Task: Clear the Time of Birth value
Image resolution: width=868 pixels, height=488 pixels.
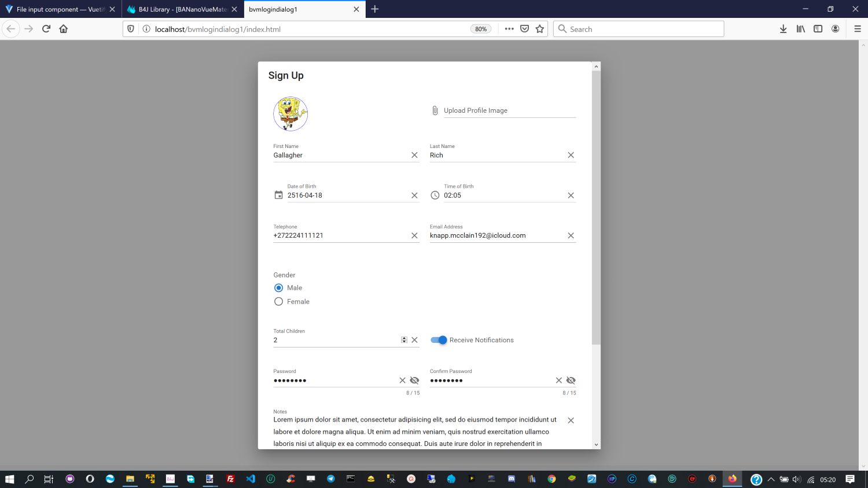Action: point(571,195)
